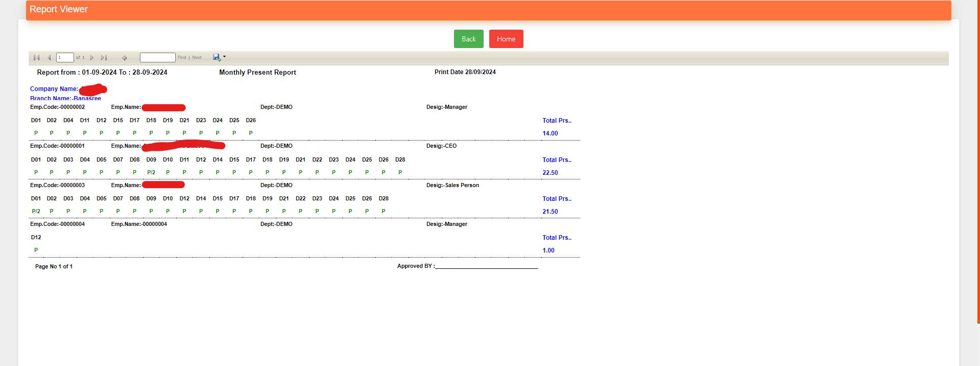Click the Approved BY signature line
Screen dimensions: 980x366
click(486, 266)
